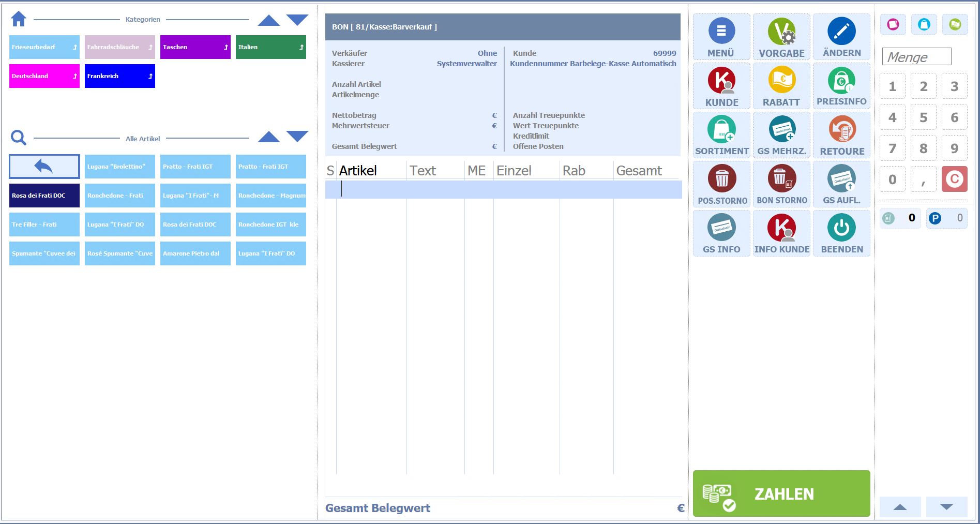Tap keypad digit 1

pos(893,86)
